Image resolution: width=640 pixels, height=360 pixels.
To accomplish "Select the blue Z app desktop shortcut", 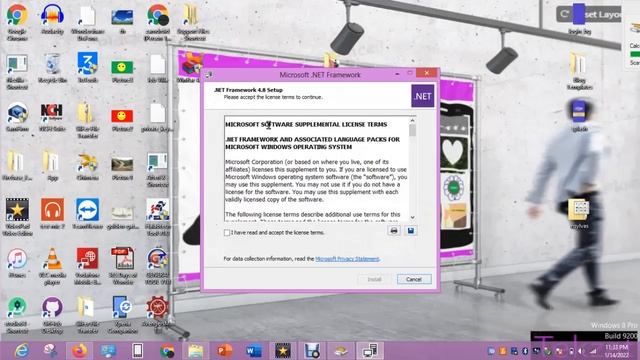I will 87,68.
